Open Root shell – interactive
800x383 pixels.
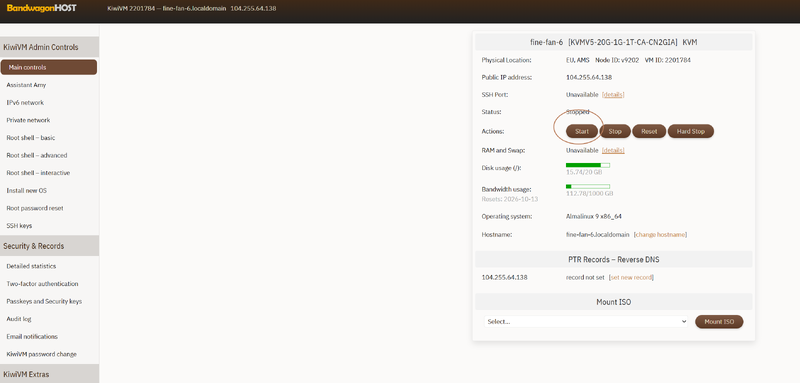click(38, 173)
